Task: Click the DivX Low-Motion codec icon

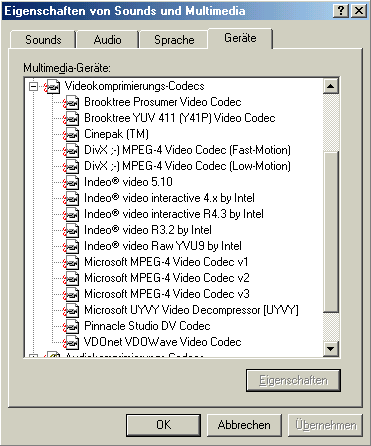Action: [71, 166]
